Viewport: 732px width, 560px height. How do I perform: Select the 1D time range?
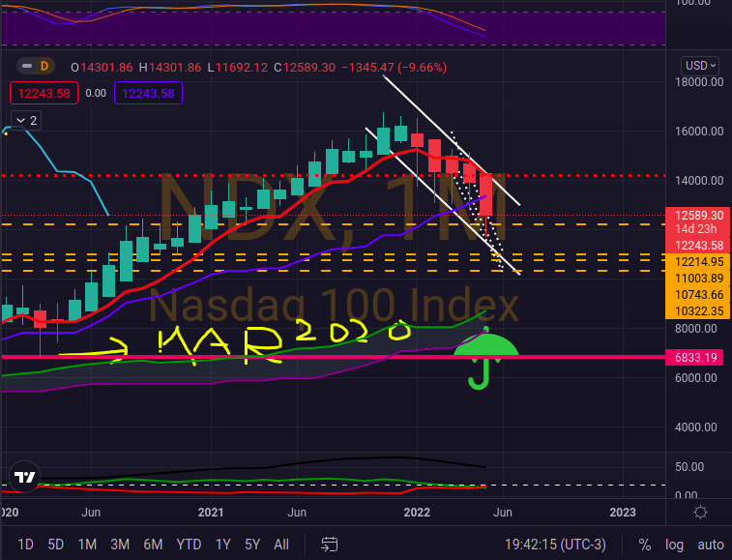pos(25,545)
